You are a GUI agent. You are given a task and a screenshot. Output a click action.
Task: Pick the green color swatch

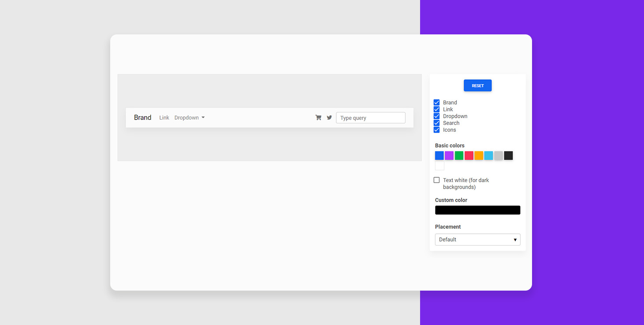tap(459, 156)
